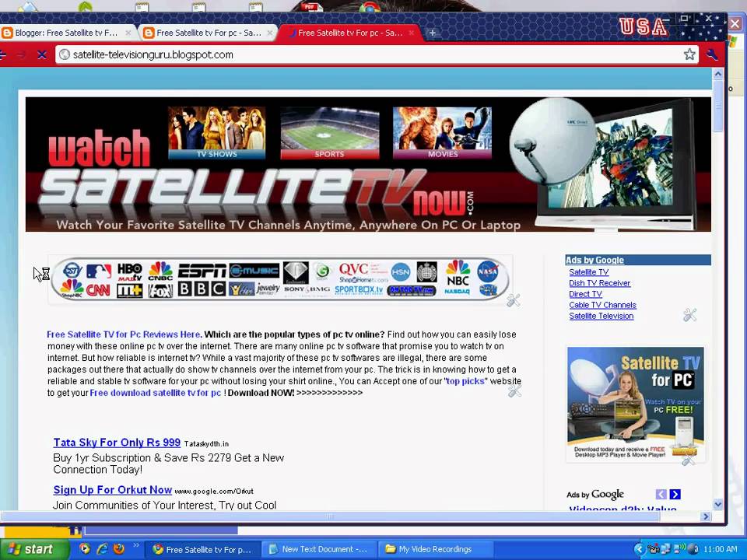Close the active third browser tab
This screenshot has width=747, height=560.
click(412, 33)
